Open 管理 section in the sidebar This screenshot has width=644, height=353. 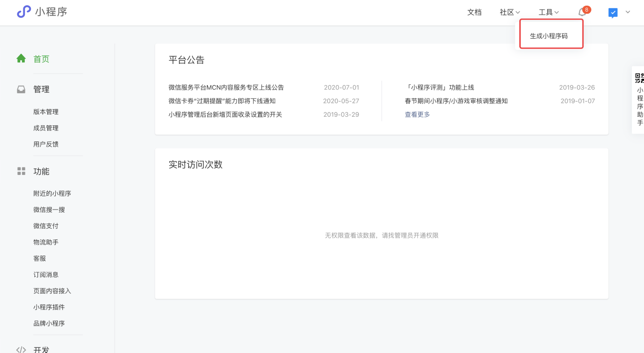click(x=42, y=89)
